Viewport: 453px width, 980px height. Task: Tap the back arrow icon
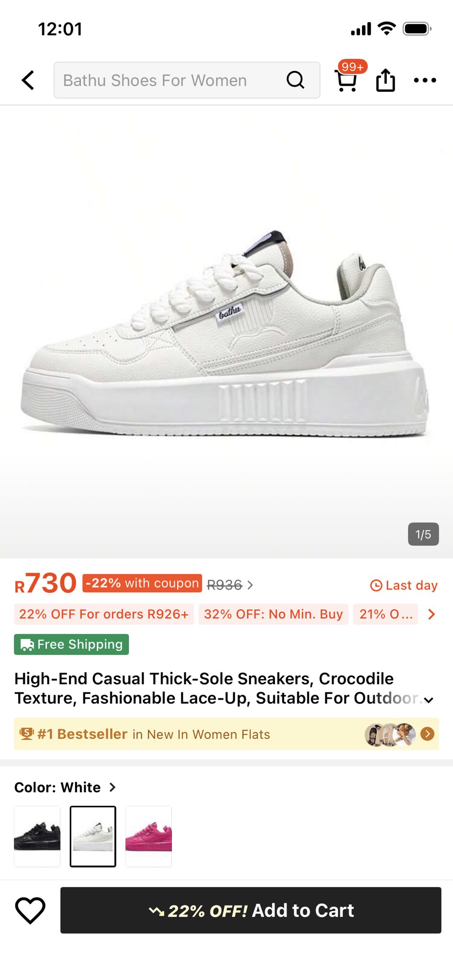tap(28, 80)
